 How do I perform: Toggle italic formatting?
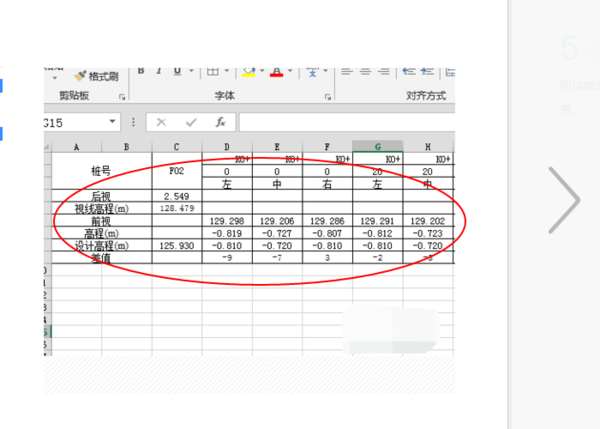[158, 71]
